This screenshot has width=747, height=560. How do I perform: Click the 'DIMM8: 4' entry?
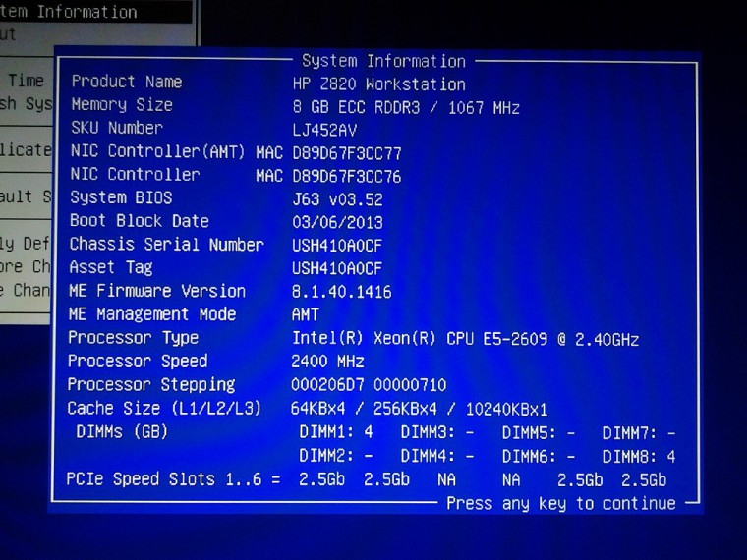point(639,458)
